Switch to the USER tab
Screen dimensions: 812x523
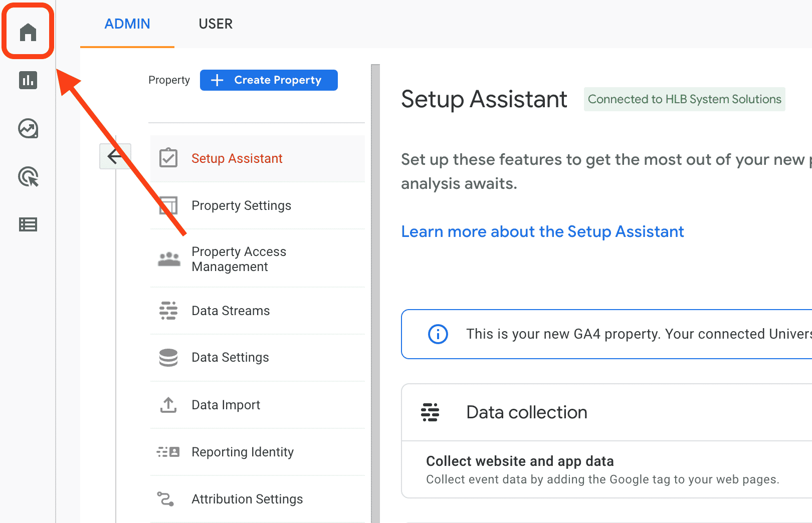pyautogui.click(x=216, y=24)
